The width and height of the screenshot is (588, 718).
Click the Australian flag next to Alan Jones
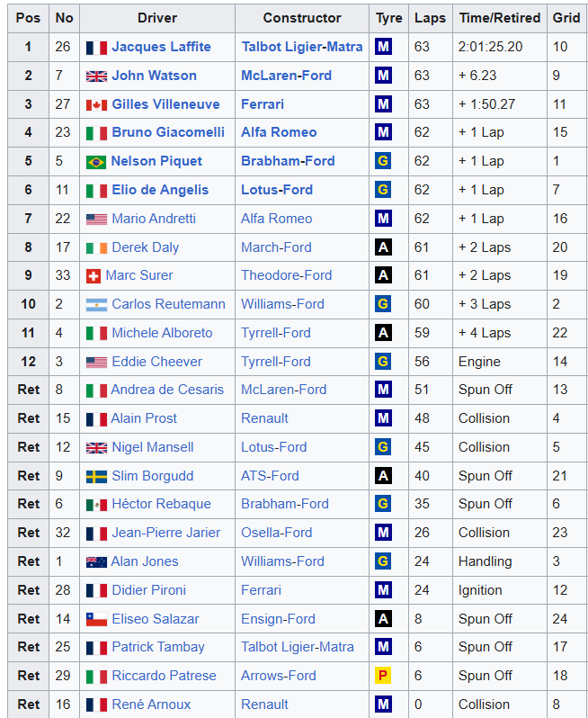click(x=96, y=562)
